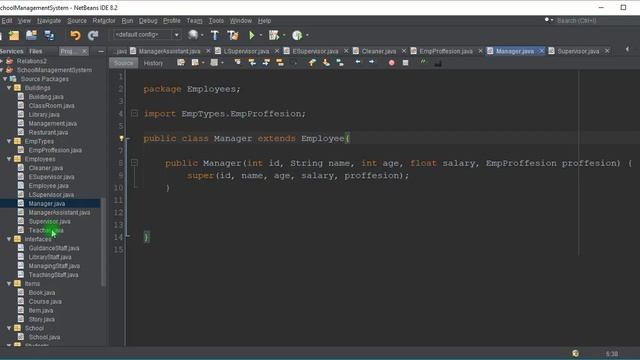Viewport: 640px width, 360px height.
Task: Switch to the ManagerAssistant.java tab
Action: coord(169,51)
